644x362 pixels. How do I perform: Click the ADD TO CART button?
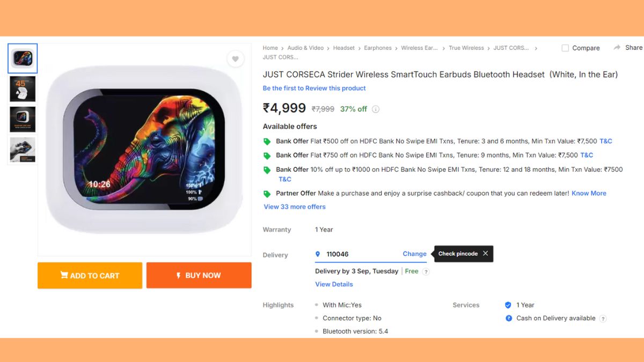pos(90,276)
